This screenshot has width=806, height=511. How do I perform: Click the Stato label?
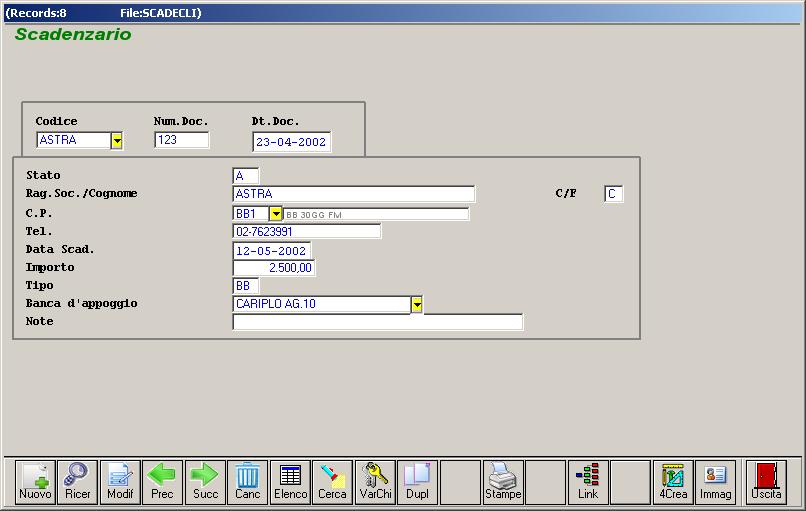pos(43,175)
